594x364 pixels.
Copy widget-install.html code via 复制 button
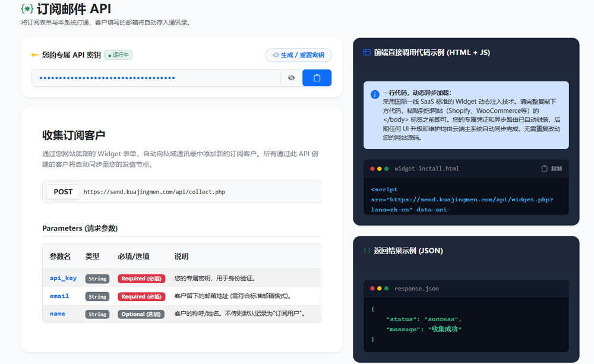pyautogui.click(x=552, y=169)
